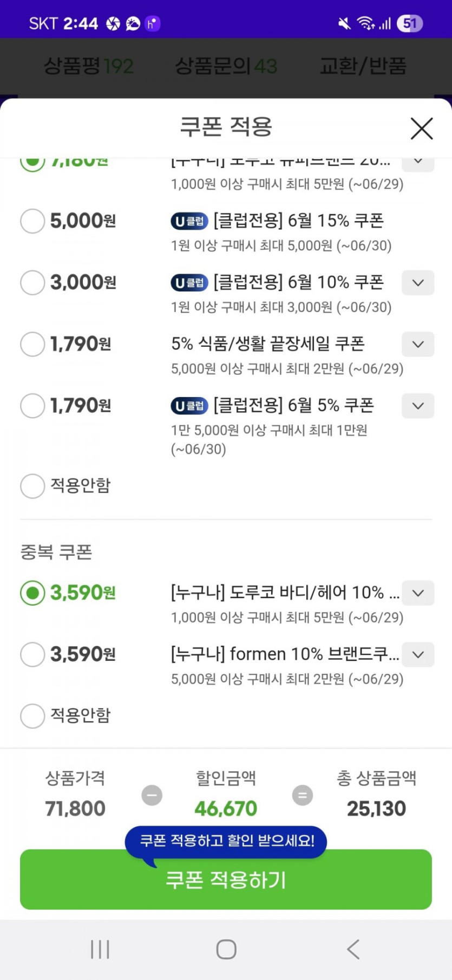Select the 3,000원 club 10% coupon
This screenshot has width=452, height=980.
(32, 283)
